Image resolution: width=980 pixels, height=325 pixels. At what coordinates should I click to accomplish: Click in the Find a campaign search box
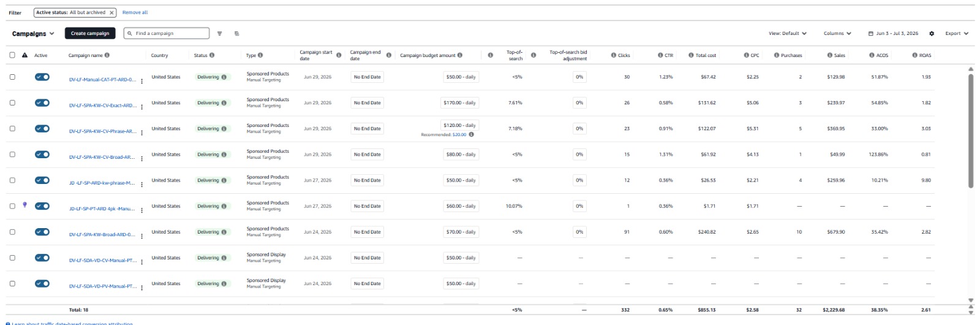(167, 34)
